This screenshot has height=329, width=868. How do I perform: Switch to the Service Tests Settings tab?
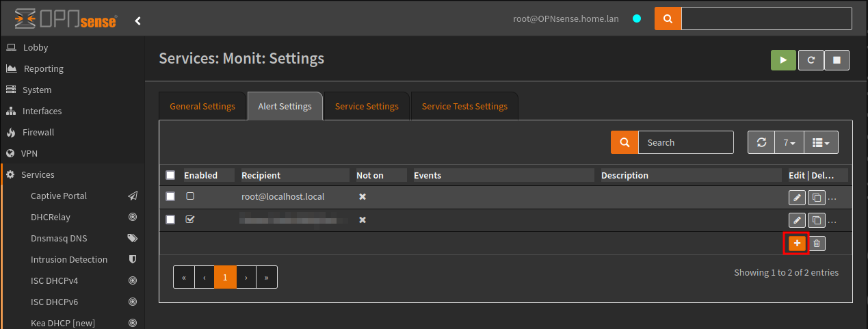(464, 106)
